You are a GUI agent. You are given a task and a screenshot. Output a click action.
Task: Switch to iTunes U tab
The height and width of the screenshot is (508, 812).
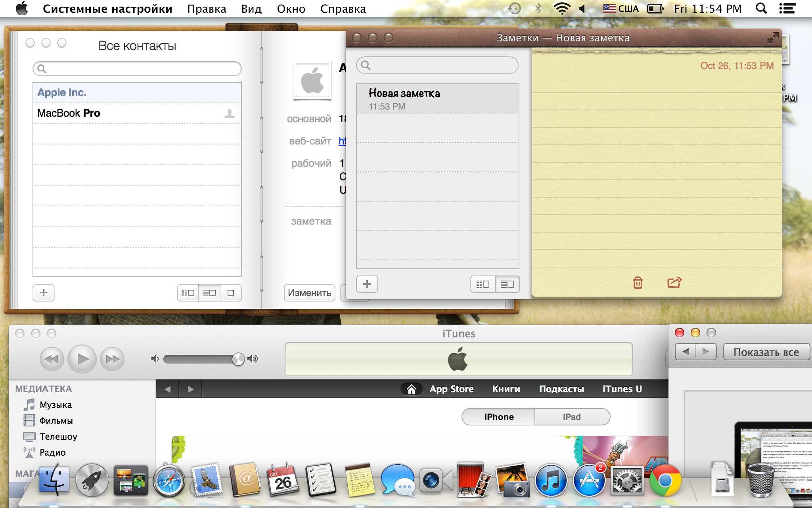click(622, 389)
